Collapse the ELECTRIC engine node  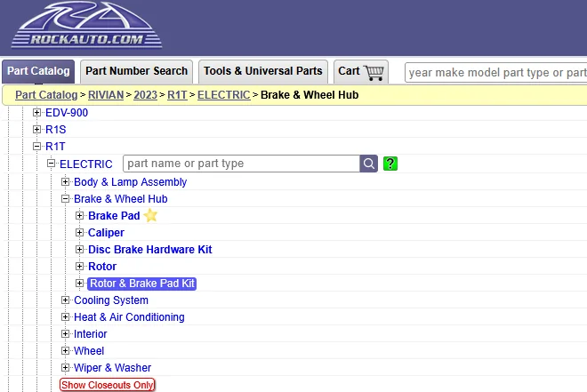coord(51,164)
